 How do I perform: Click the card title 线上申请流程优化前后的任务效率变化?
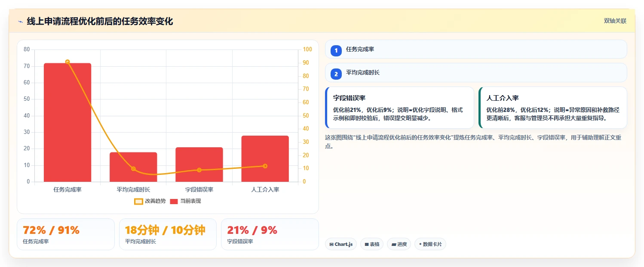[100, 21]
